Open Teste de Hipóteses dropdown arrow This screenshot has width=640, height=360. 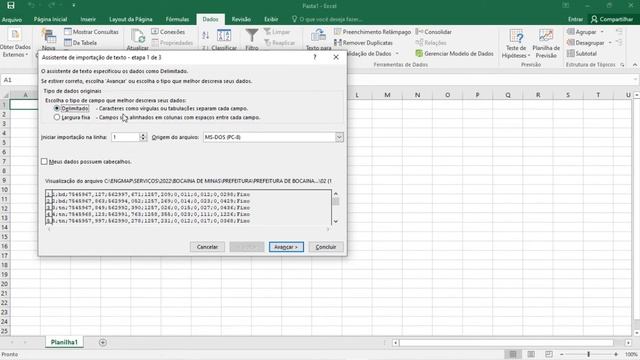pos(529,56)
